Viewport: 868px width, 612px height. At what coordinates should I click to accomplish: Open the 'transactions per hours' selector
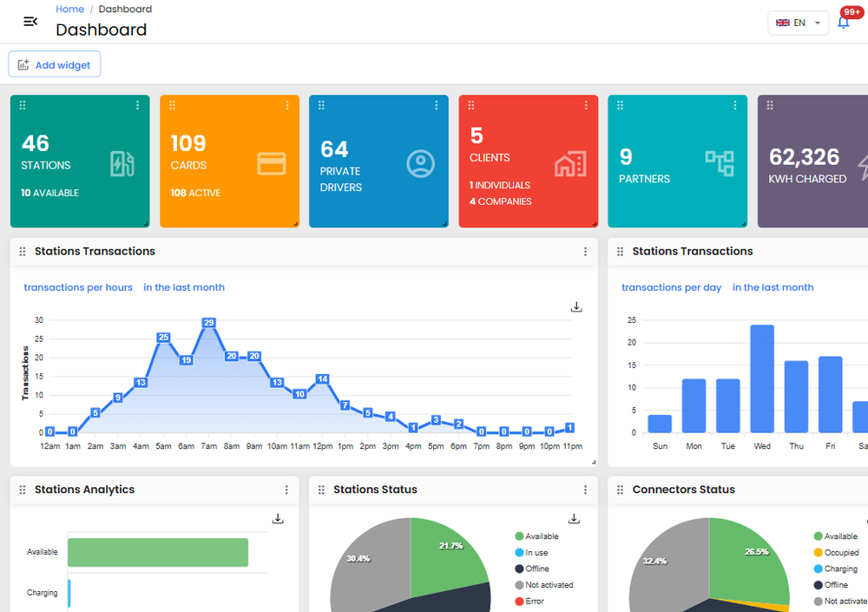pyautogui.click(x=78, y=287)
